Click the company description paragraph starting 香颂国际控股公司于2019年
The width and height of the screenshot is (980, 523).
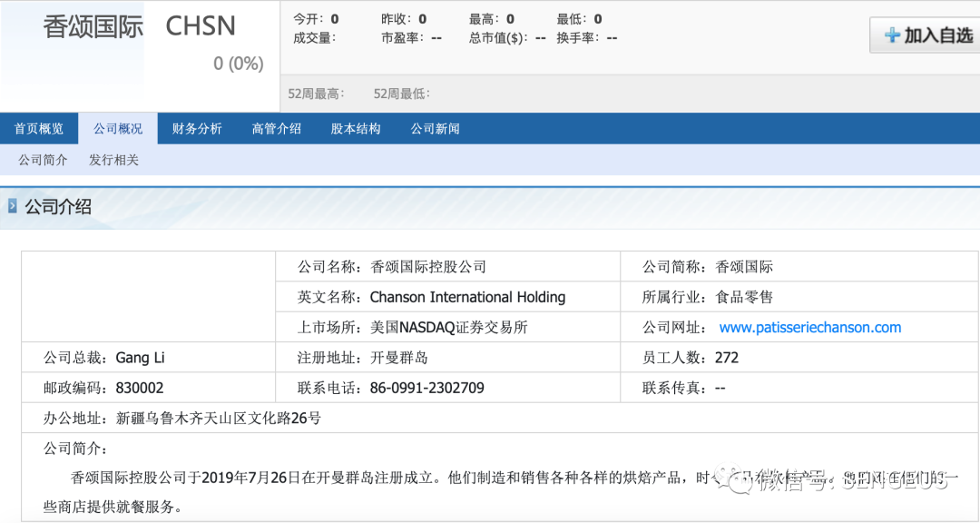pyautogui.click(x=499, y=492)
